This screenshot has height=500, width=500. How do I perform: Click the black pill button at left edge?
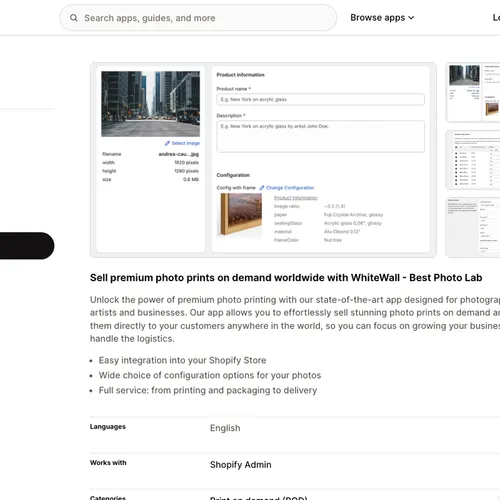click(27, 246)
